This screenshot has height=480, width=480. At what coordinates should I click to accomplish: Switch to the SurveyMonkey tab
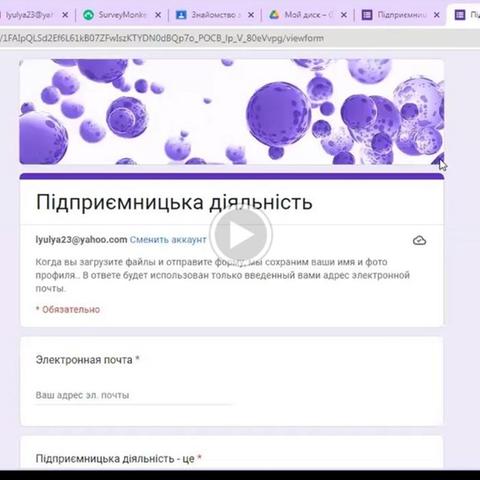coord(123,15)
